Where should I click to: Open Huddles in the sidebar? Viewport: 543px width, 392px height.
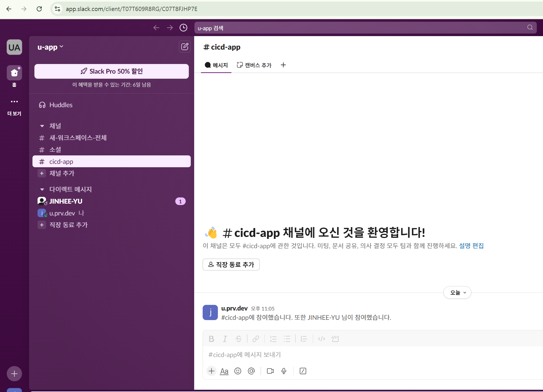[x=111, y=105]
